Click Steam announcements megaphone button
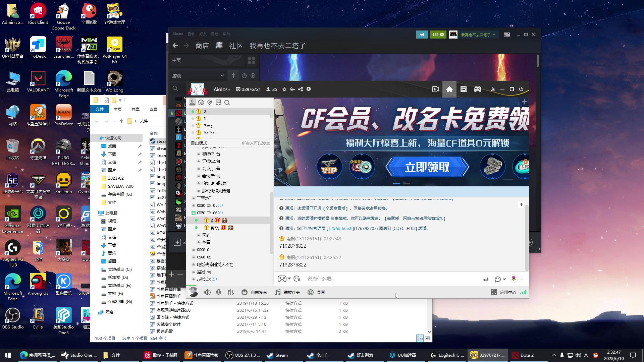 point(422,35)
